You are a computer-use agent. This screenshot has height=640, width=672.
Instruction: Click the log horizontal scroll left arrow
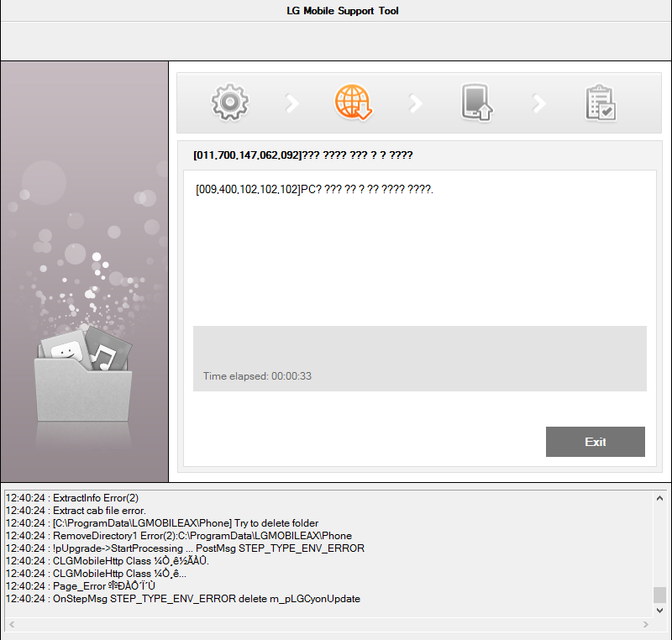pos(12,625)
